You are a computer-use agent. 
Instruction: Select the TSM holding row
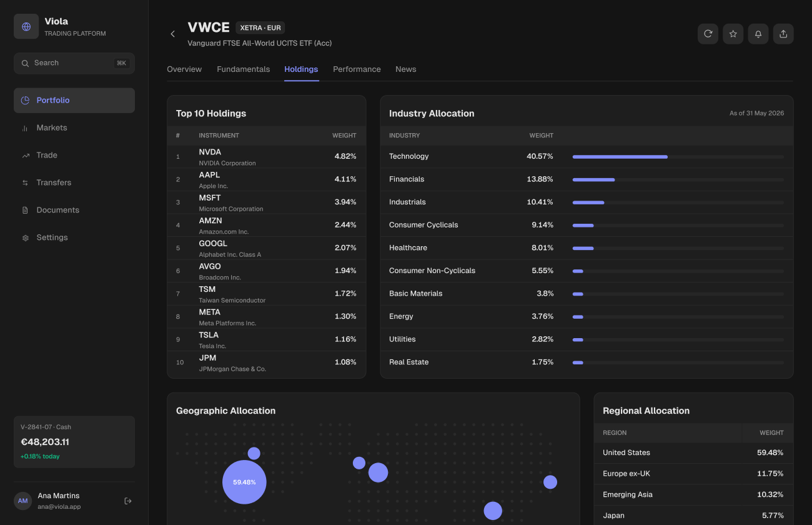pos(267,294)
